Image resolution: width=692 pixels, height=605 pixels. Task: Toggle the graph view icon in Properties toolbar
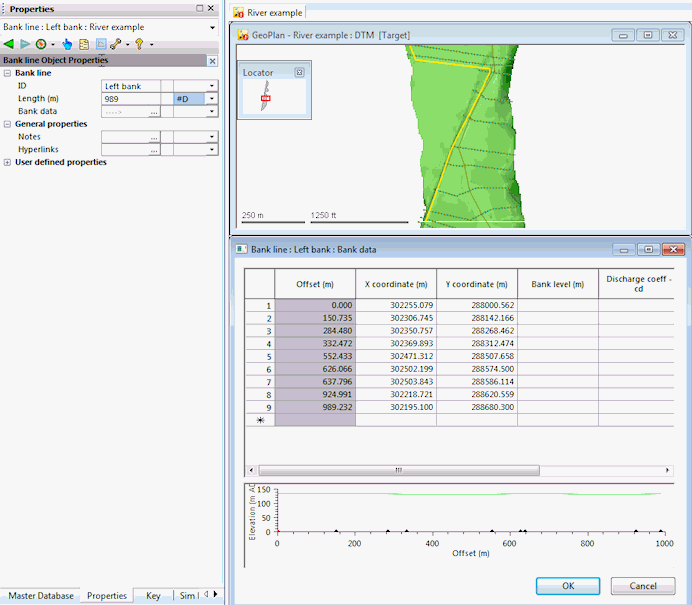coord(101,44)
